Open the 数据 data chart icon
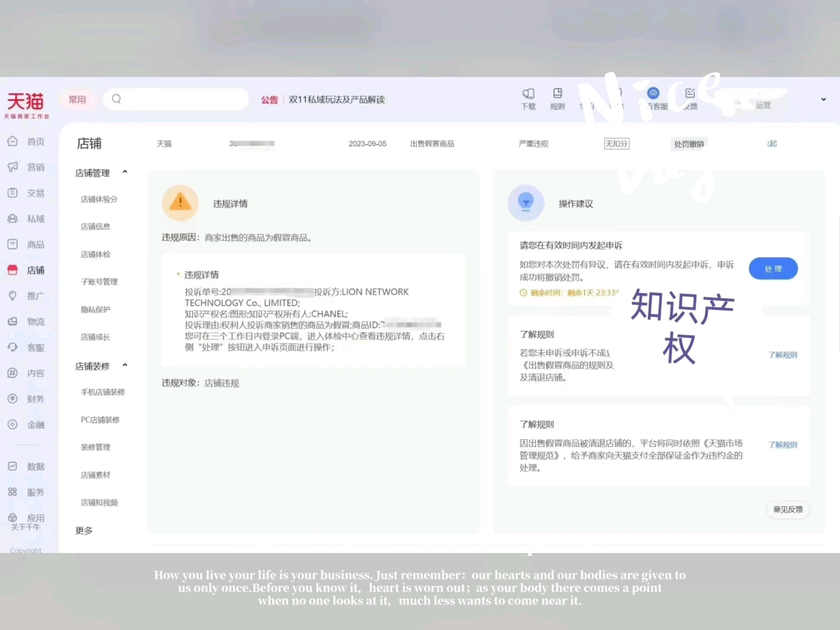840x630 pixels. click(12, 466)
